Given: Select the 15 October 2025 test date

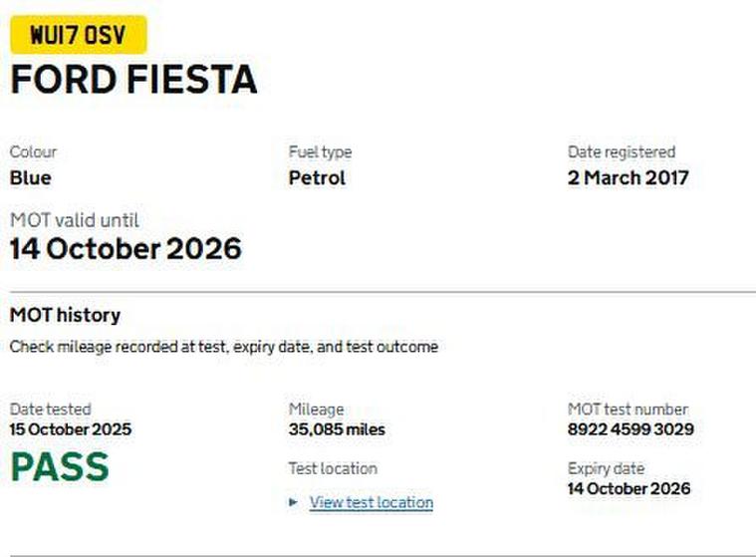Looking at the screenshot, I should [x=70, y=429].
